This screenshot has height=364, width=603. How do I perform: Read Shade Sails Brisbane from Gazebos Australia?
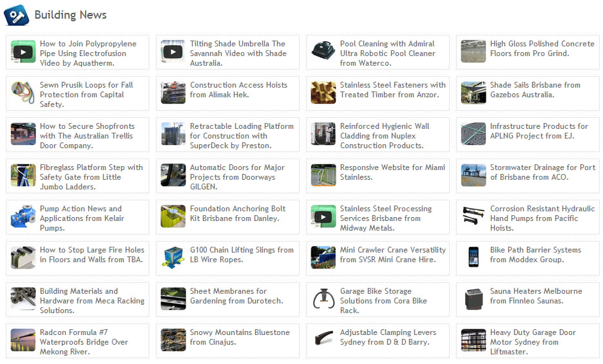(535, 90)
